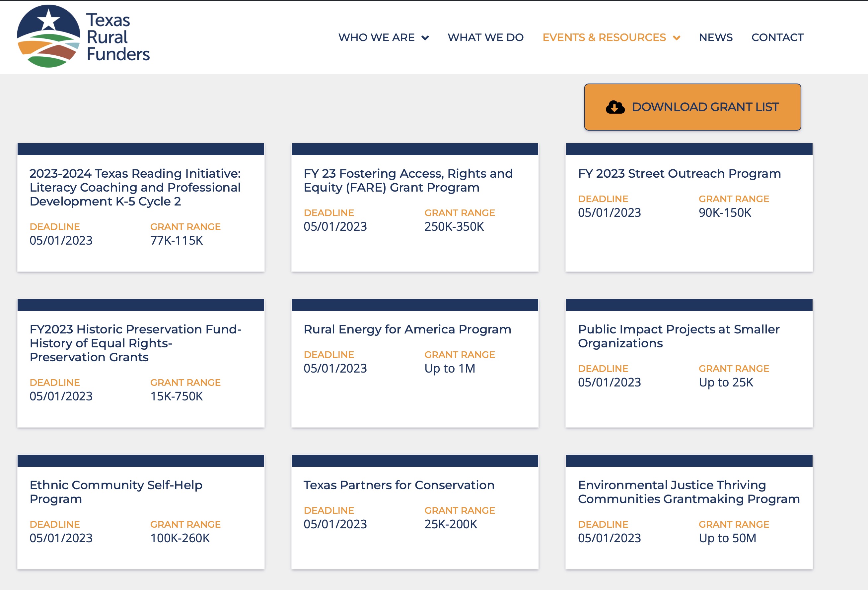
Task: Open the Who We Are menu
Action: 376,37
